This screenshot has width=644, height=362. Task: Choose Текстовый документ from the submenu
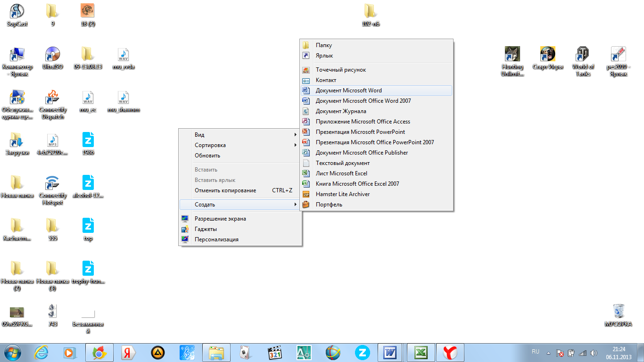[343, 163]
